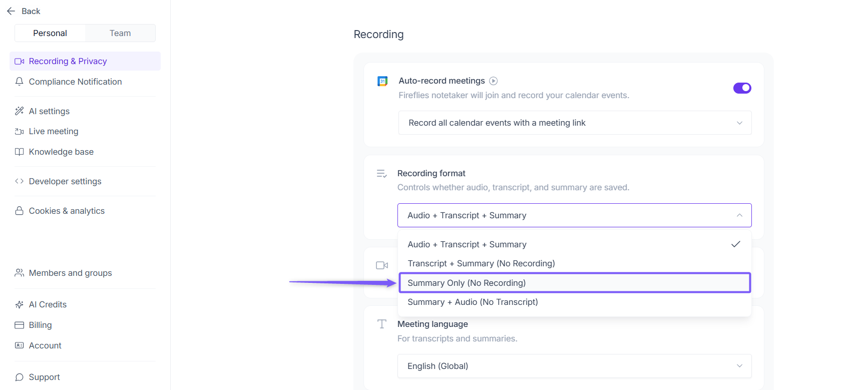Open the calendar events recording dropdown
This screenshot has width=868, height=390.
coord(574,123)
